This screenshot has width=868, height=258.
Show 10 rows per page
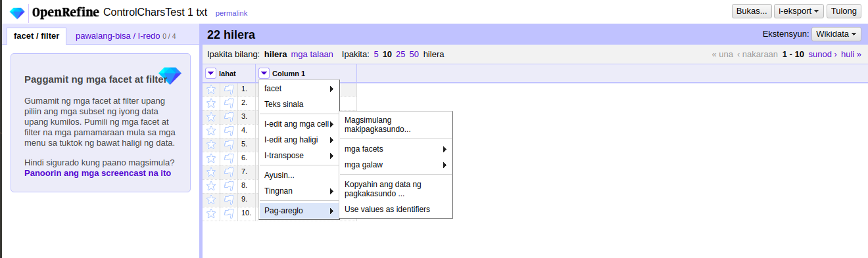coord(387,54)
